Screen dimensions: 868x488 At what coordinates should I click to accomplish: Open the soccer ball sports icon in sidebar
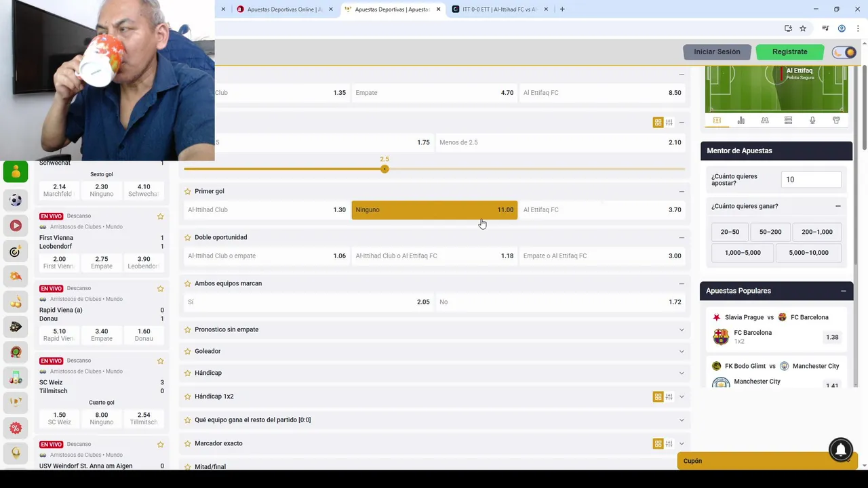(16, 200)
